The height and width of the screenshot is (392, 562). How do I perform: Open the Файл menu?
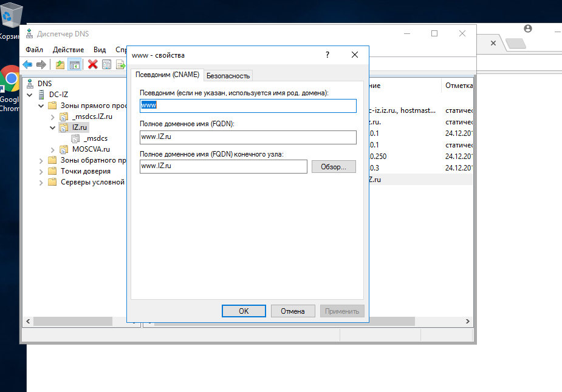tap(34, 50)
